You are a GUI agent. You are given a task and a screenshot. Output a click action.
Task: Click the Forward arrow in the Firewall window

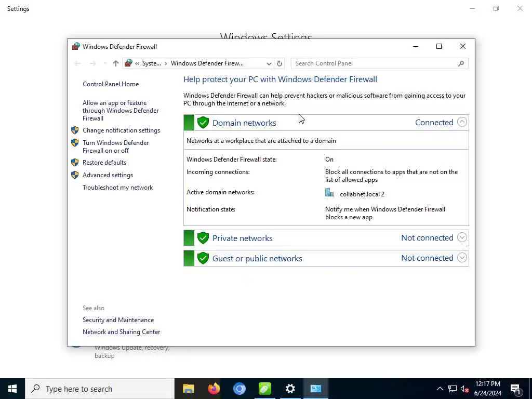click(x=92, y=63)
